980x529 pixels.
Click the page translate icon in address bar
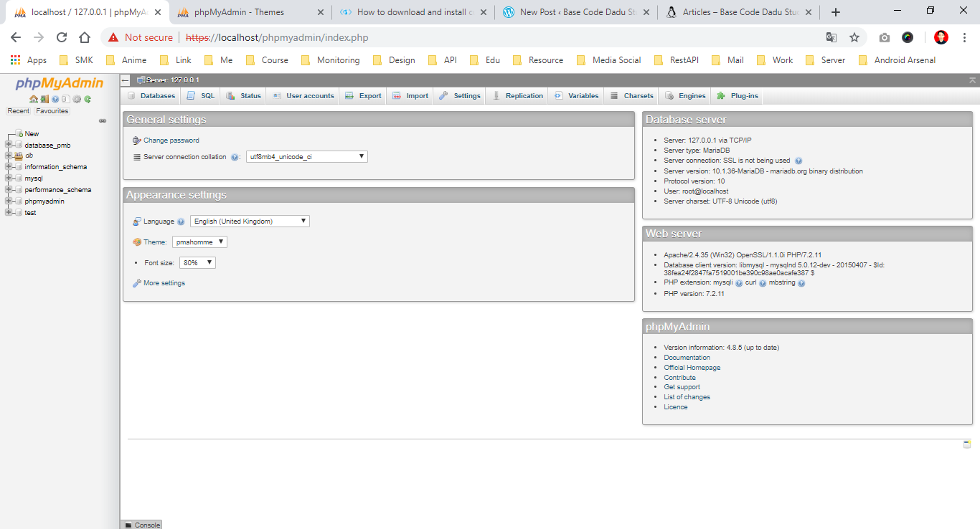pyautogui.click(x=831, y=37)
